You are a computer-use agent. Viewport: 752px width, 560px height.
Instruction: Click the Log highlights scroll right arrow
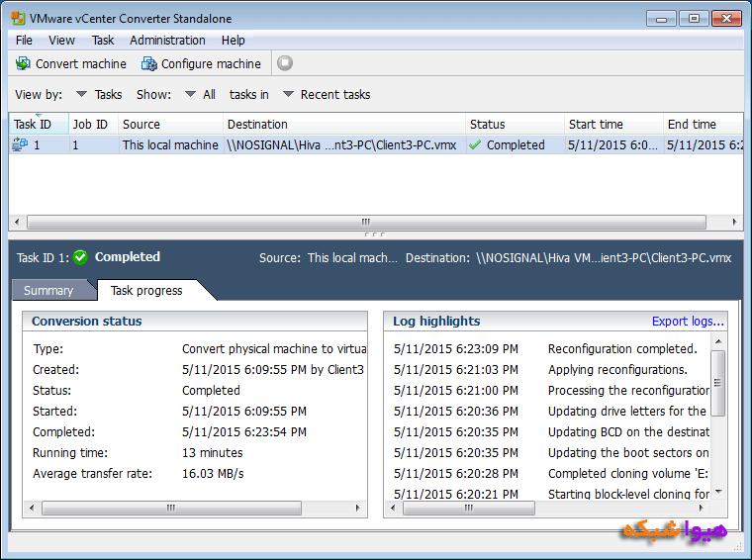tap(702, 508)
